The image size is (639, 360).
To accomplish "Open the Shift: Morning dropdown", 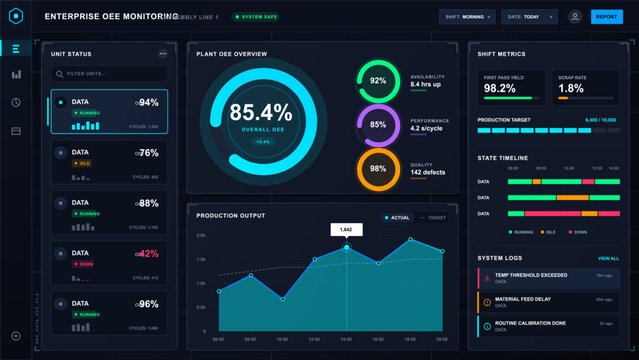I will (x=467, y=17).
